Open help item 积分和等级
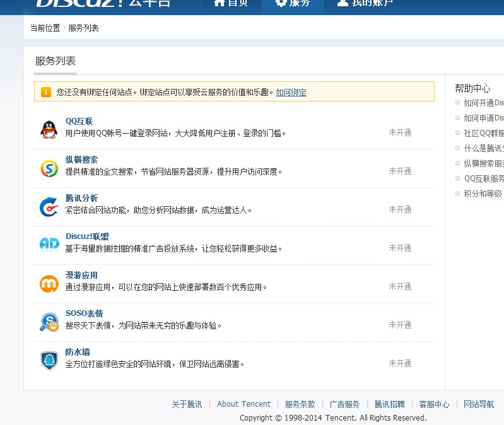The image size is (504, 425). point(483,194)
